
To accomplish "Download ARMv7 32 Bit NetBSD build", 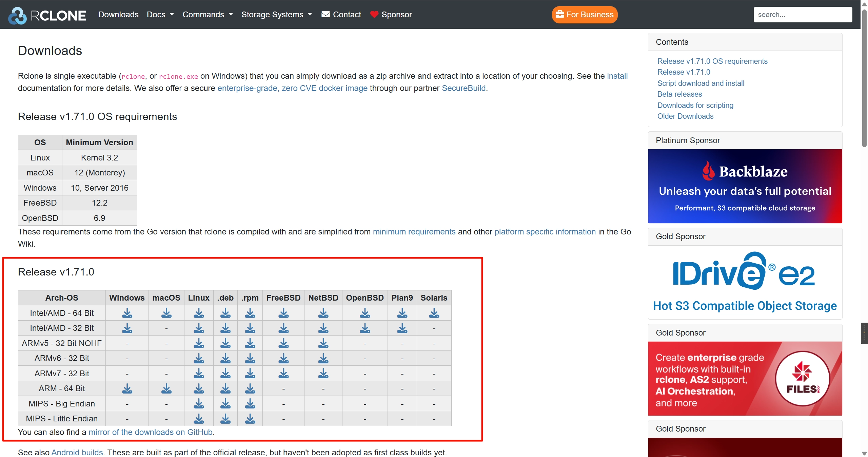I will pos(323,373).
